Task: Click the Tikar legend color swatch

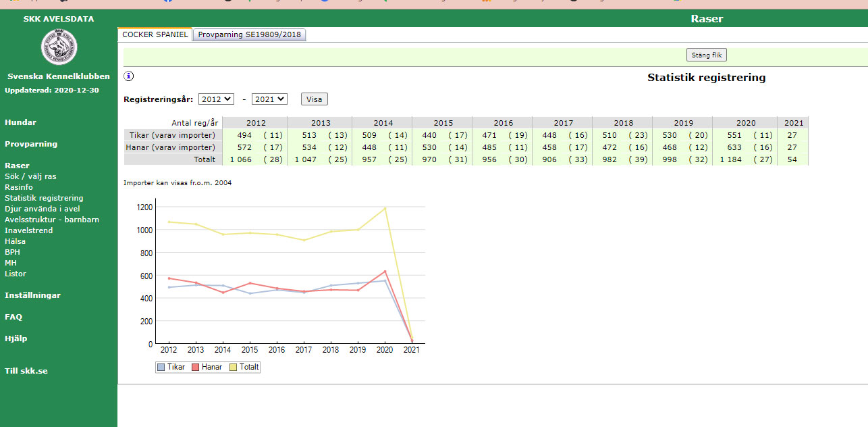Action: tap(161, 367)
